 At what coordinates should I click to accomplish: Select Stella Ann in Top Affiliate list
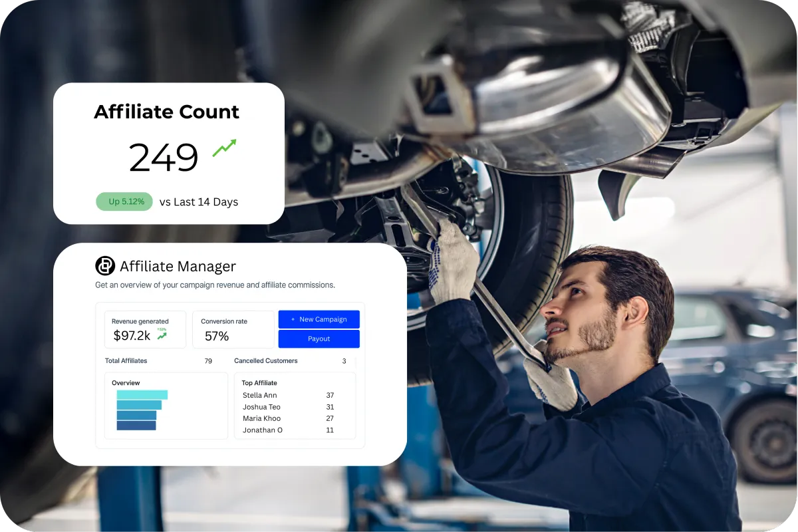coord(288,395)
